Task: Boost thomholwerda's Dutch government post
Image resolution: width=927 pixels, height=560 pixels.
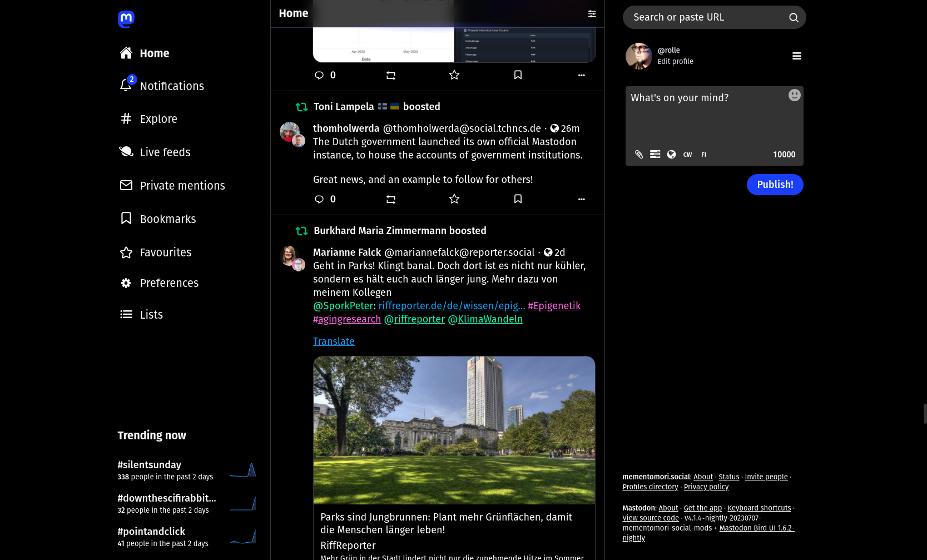Action: (x=391, y=199)
